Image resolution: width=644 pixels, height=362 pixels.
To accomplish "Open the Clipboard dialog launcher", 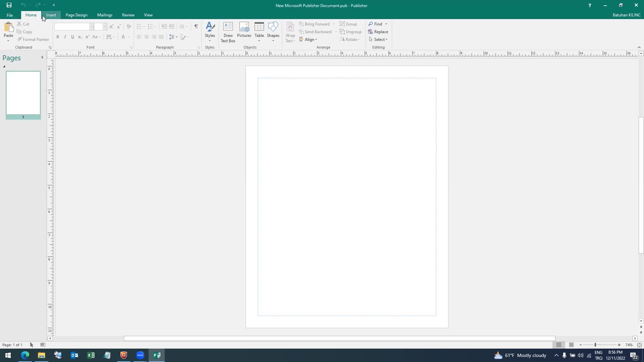I will [50, 48].
